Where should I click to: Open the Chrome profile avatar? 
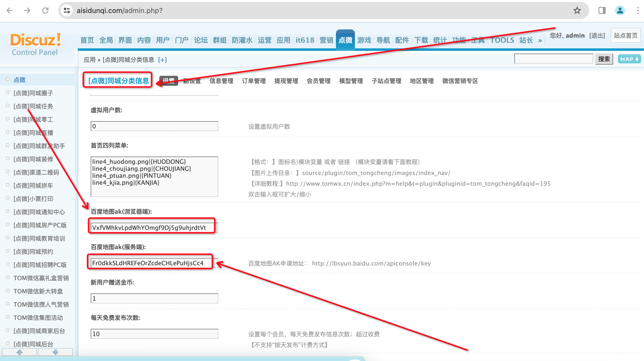click(x=620, y=10)
